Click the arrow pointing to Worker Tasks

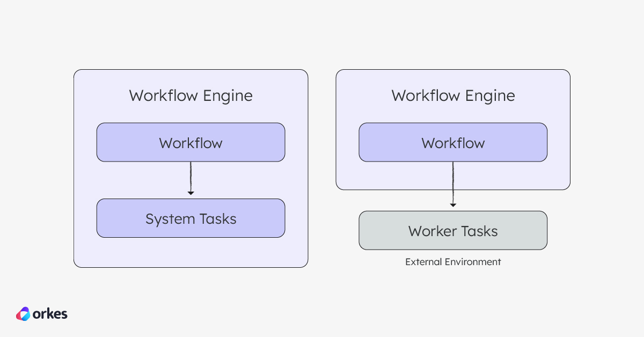[x=453, y=185]
